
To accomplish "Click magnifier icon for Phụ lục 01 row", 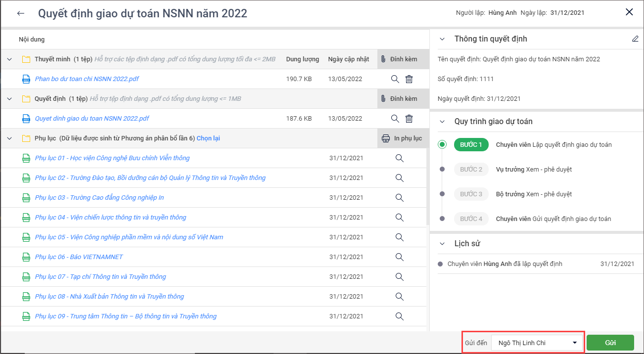I will point(400,158).
